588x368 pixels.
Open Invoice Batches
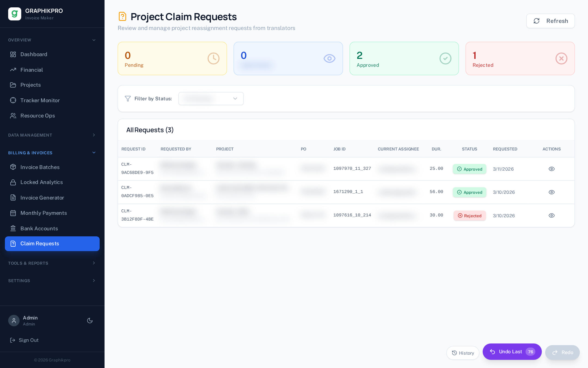(x=52, y=167)
